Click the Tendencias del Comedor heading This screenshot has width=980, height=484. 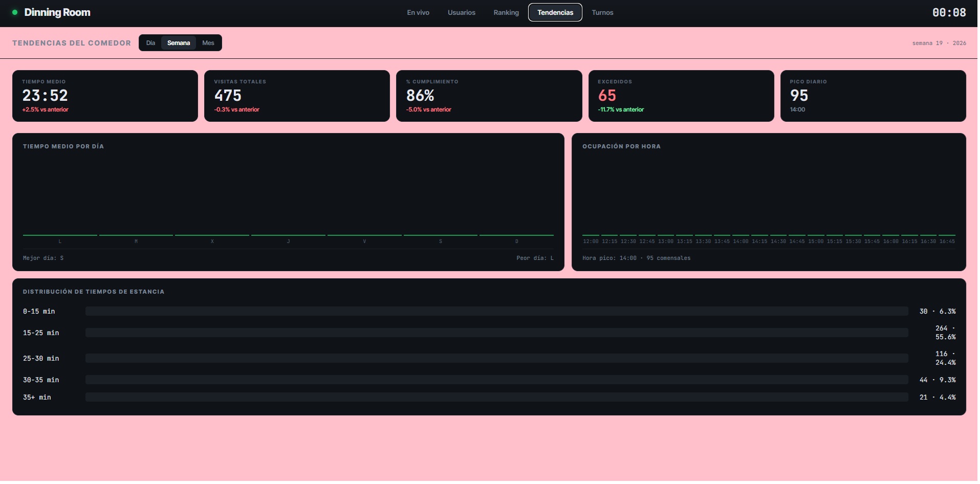click(72, 43)
